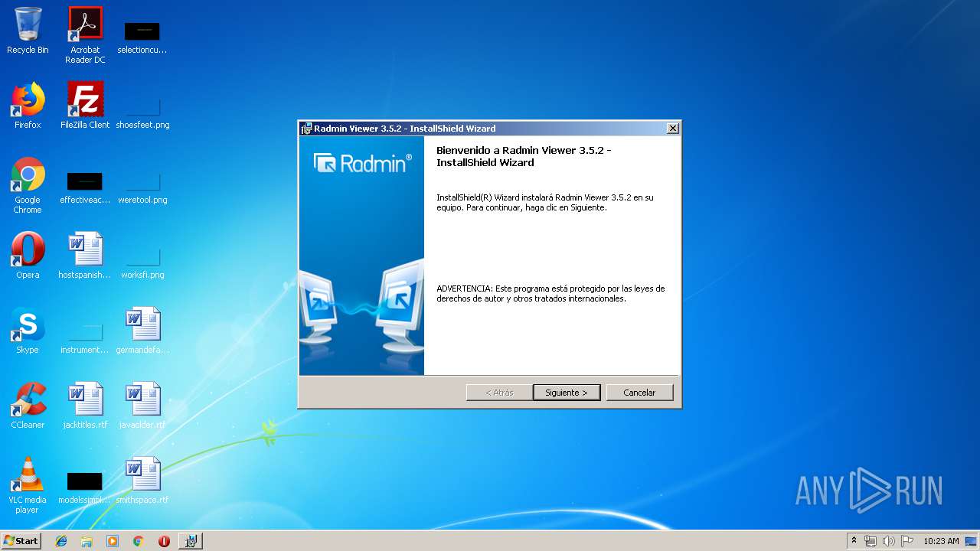The width and height of the screenshot is (980, 551).
Task: Select the CCleaner desktop shortcut
Action: click(x=28, y=406)
